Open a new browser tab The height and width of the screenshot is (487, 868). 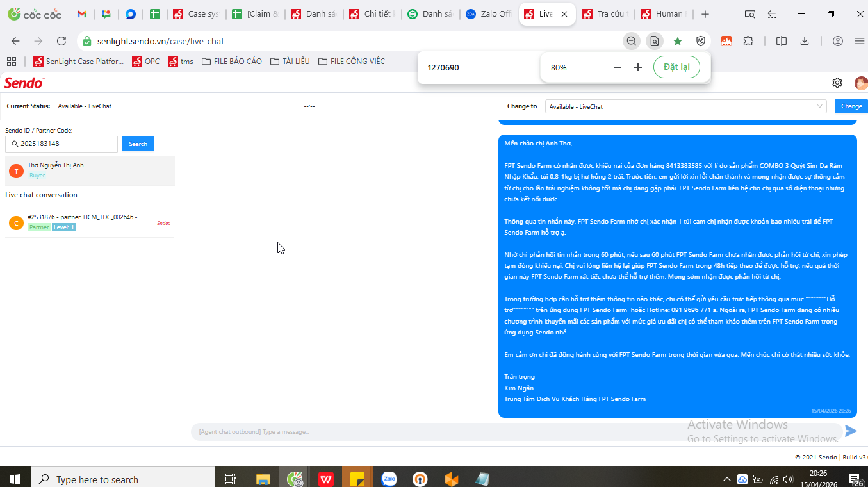(x=705, y=14)
